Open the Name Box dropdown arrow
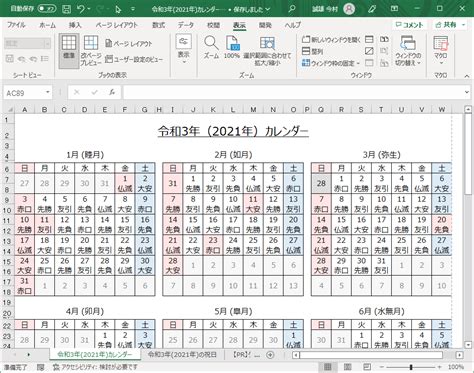This screenshot has width=474, height=373. pos(48,92)
